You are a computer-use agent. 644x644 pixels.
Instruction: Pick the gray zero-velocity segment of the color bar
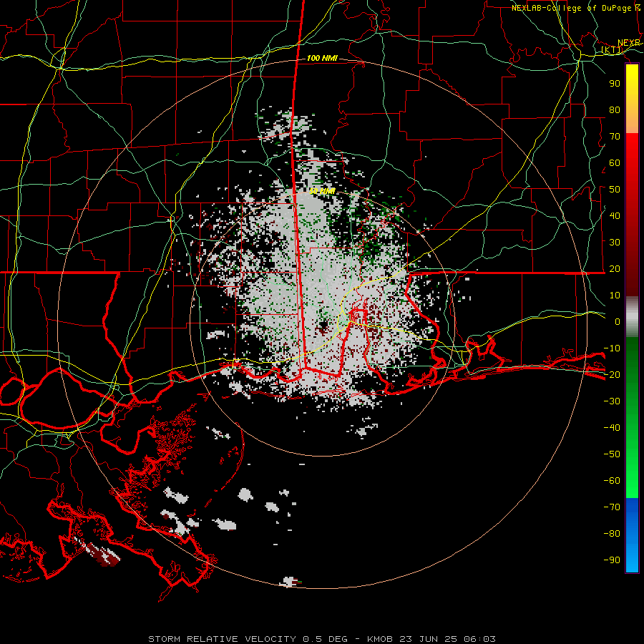point(632,317)
